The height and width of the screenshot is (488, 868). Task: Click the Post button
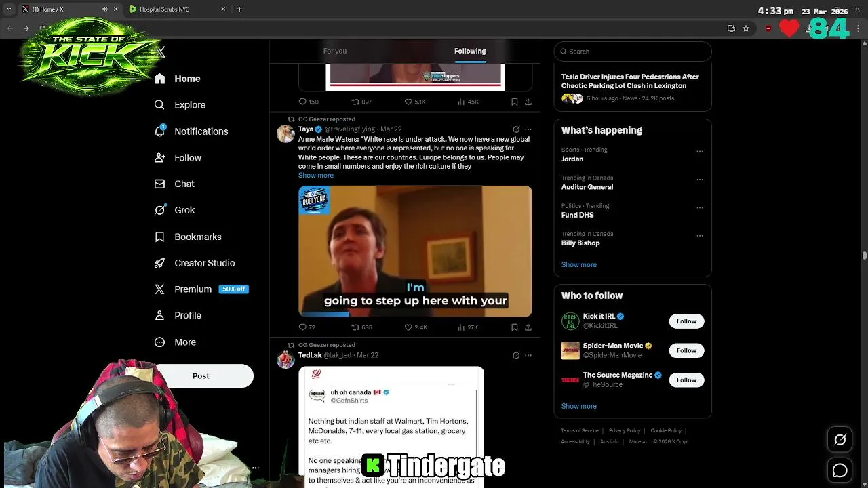click(x=201, y=376)
